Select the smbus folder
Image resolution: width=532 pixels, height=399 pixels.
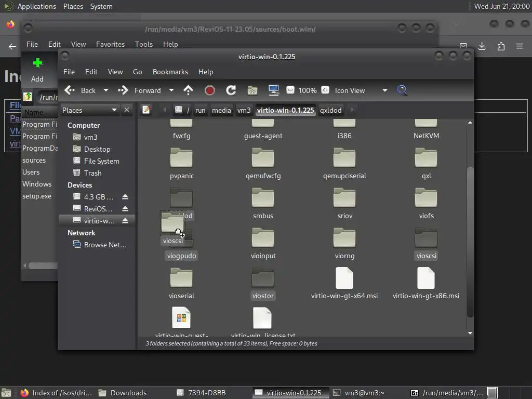coord(263,204)
